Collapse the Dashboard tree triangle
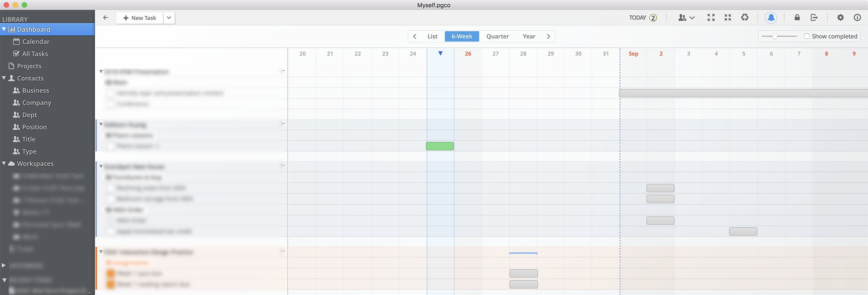The image size is (868, 295). pos(4,29)
